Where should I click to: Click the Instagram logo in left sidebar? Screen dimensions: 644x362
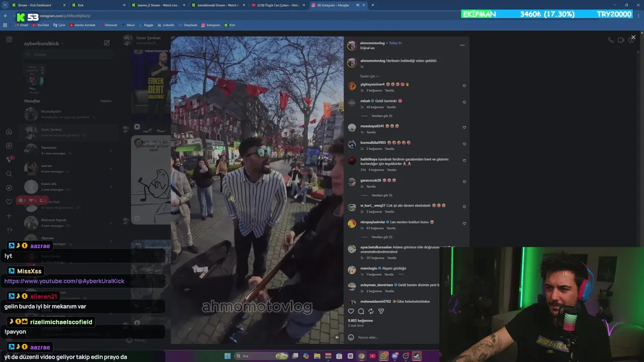(9, 39)
